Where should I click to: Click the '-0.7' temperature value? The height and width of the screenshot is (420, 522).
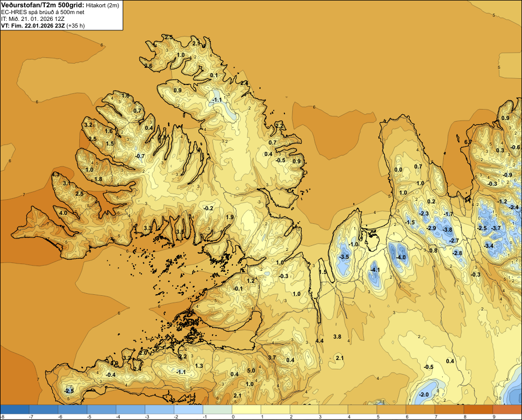[x=140, y=156]
